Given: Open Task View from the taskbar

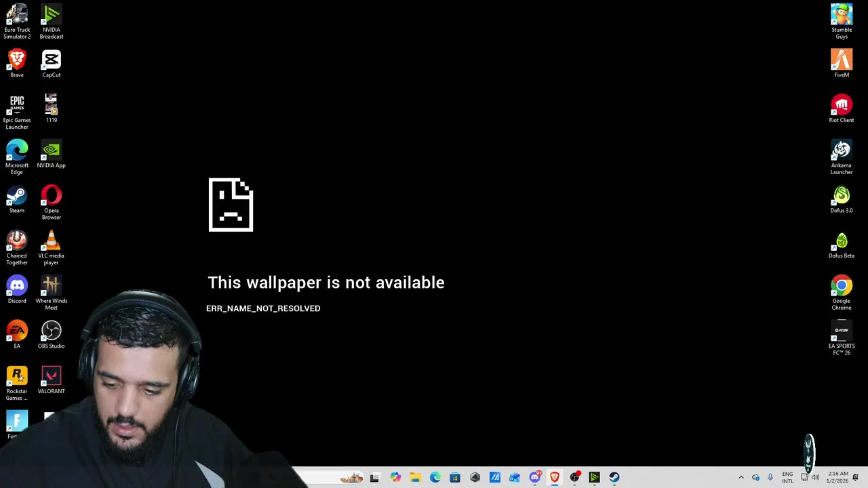Looking at the screenshot, I should 374,477.
